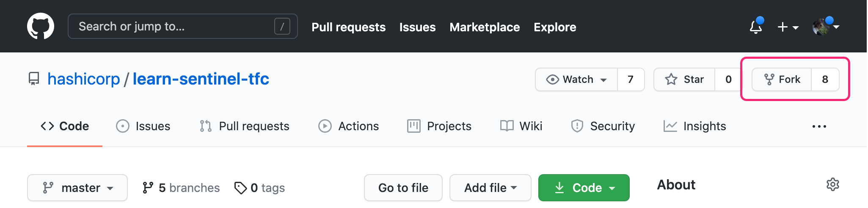Open learn-sentinel-tfc repository link
Image resolution: width=868 pixels, height=208 pixels.
tap(201, 79)
